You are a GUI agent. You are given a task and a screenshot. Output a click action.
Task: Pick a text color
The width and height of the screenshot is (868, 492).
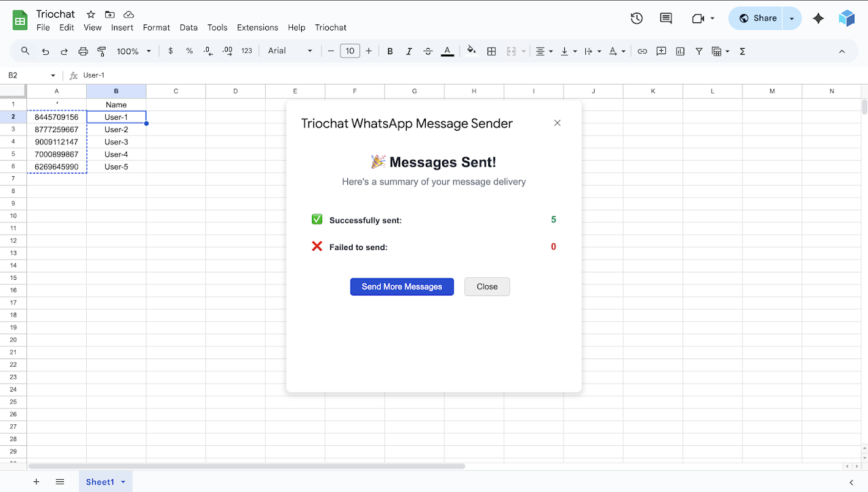[x=447, y=51]
